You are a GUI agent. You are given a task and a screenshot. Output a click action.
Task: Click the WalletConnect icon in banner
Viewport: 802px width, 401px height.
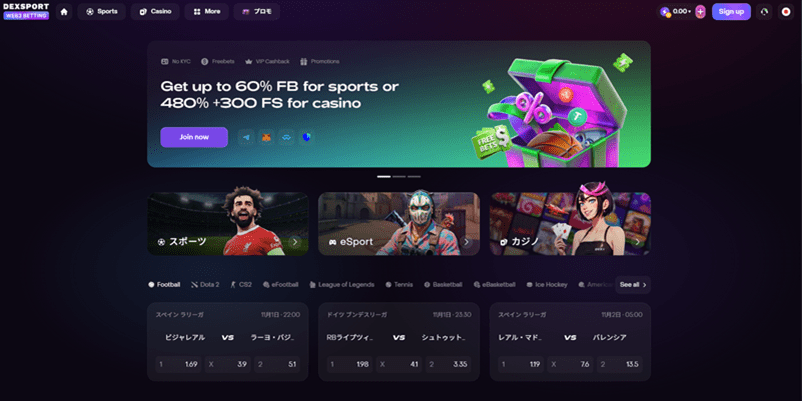click(286, 137)
